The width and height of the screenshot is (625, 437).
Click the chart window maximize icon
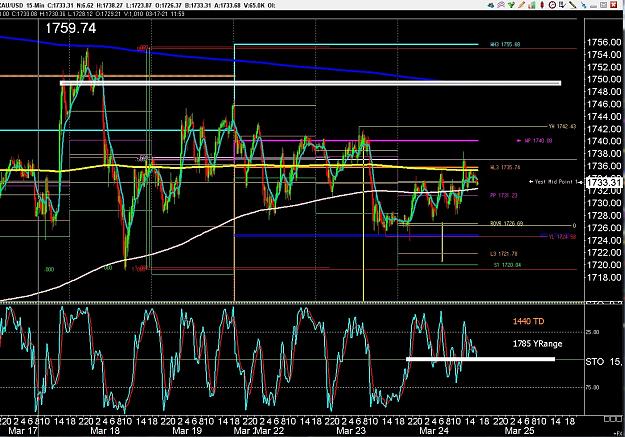(x=603, y=5)
